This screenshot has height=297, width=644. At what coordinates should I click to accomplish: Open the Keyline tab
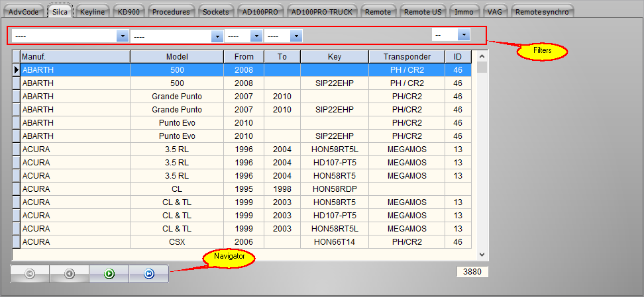point(92,11)
